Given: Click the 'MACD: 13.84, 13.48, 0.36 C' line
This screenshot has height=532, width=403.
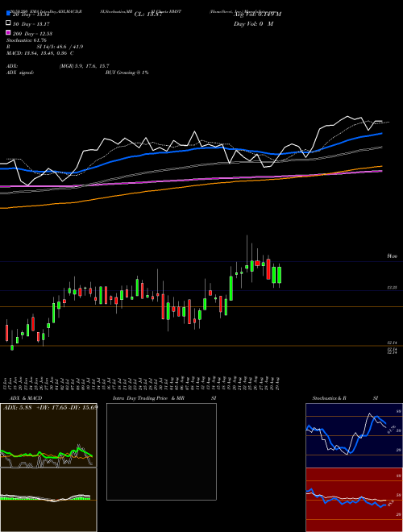Looking at the screenshot, I should [40, 53].
